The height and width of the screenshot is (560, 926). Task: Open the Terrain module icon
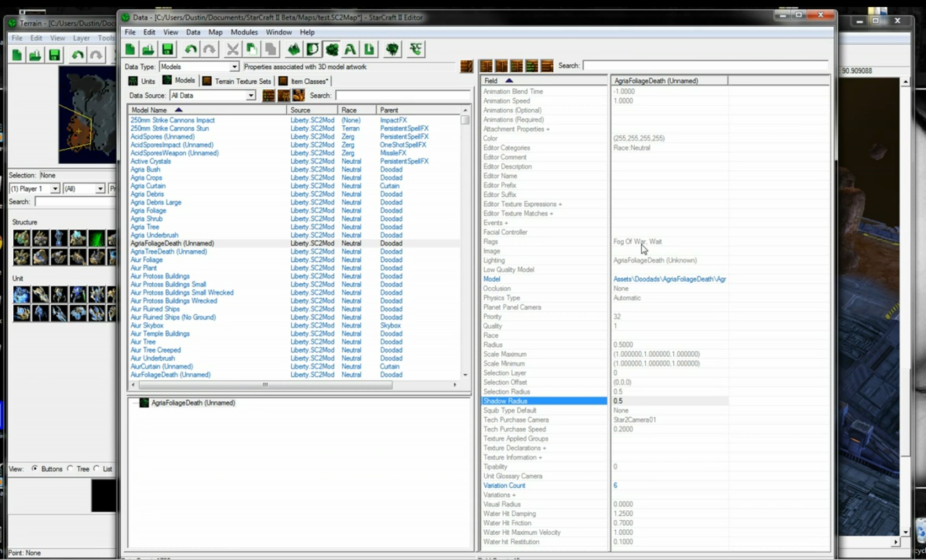click(293, 50)
